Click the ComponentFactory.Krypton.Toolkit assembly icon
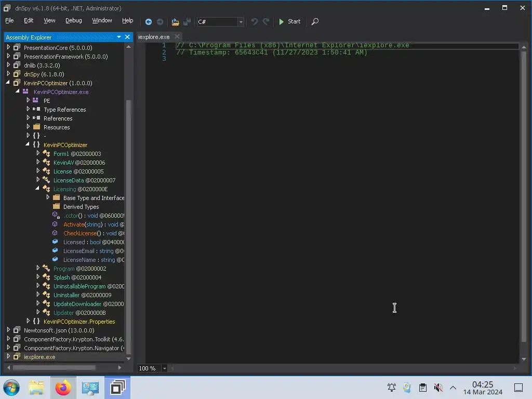 pyautogui.click(x=17, y=339)
